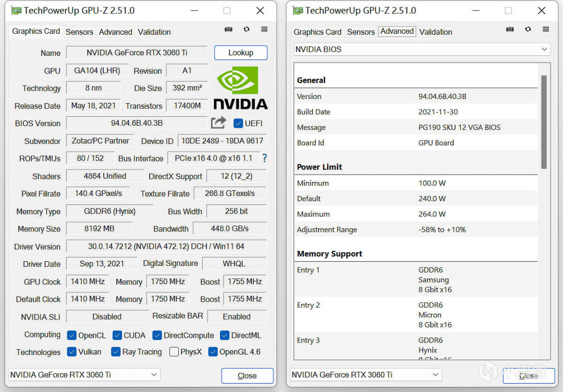Open hamburger menu in left GPU-Z window
The image size is (563, 392).
click(x=264, y=29)
